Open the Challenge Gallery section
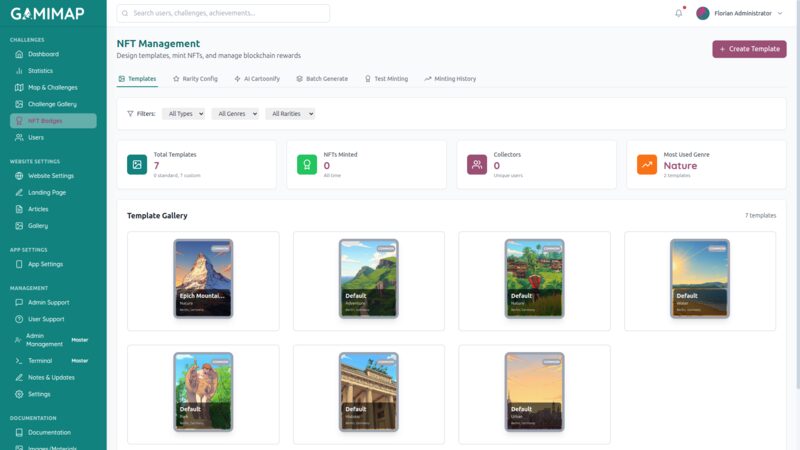Image resolution: width=800 pixels, height=450 pixels. [52, 104]
